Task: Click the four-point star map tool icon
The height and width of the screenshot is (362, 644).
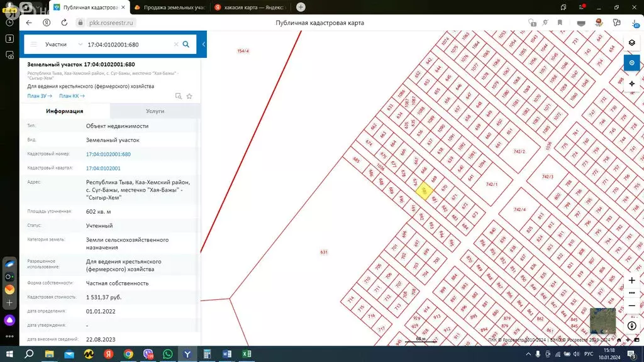Action: [631, 84]
